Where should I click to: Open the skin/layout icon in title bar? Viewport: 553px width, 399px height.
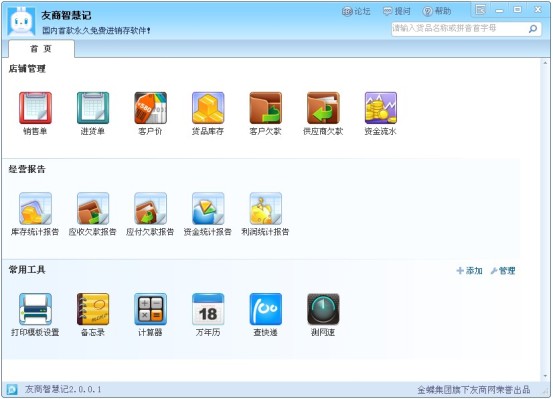(480, 10)
